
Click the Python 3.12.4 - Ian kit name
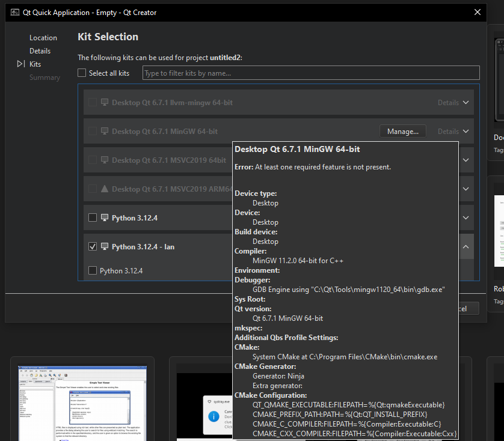(143, 247)
